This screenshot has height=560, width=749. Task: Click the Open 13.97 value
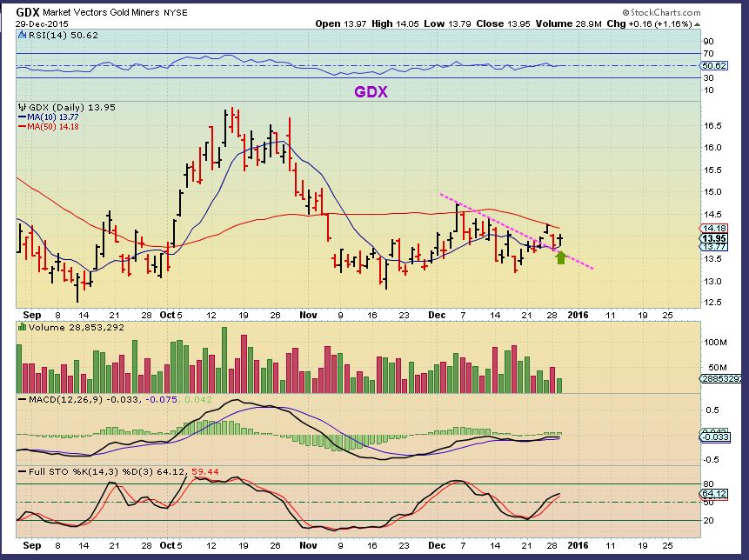(341, 23)
